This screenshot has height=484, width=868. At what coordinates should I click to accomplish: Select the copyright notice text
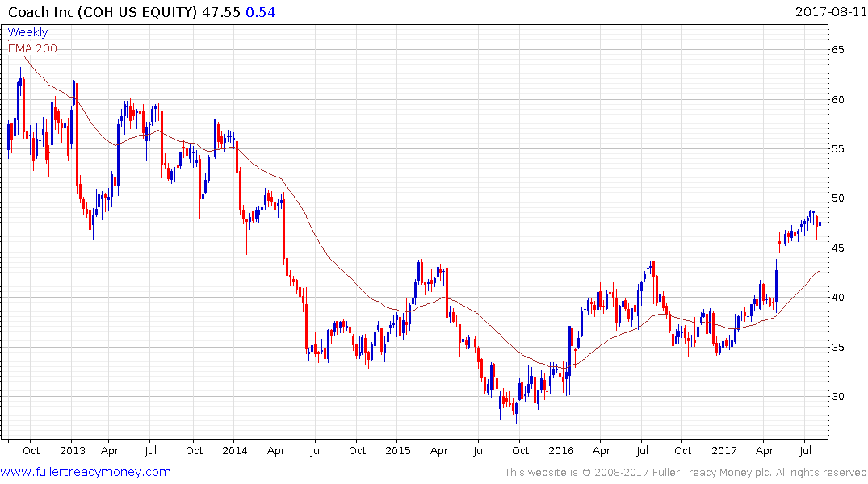(x=686, y=473)
